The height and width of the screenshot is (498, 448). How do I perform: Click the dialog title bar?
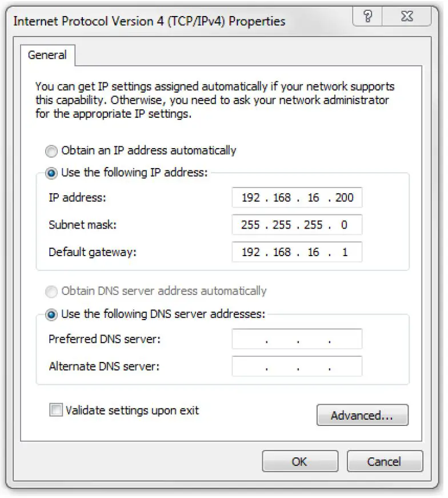171,17
